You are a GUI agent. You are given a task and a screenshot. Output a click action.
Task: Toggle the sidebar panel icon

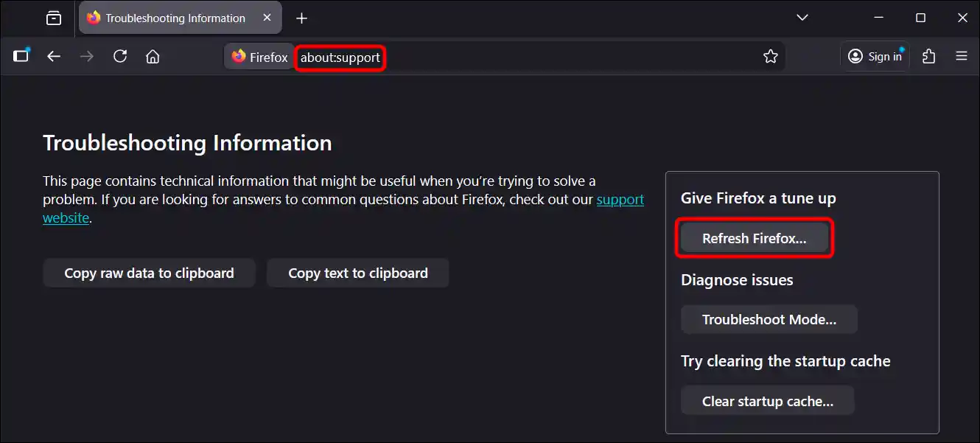(x=21, y=56)
